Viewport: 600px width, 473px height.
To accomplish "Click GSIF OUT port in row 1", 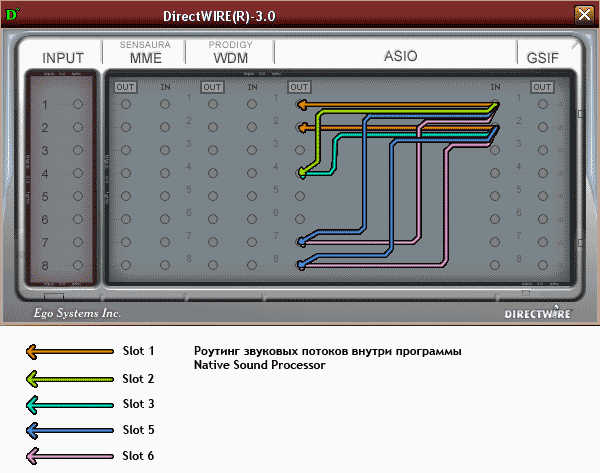I will 543,104.
